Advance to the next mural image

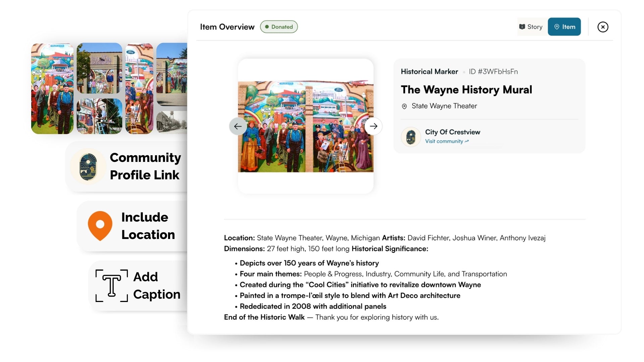[373, 126]
